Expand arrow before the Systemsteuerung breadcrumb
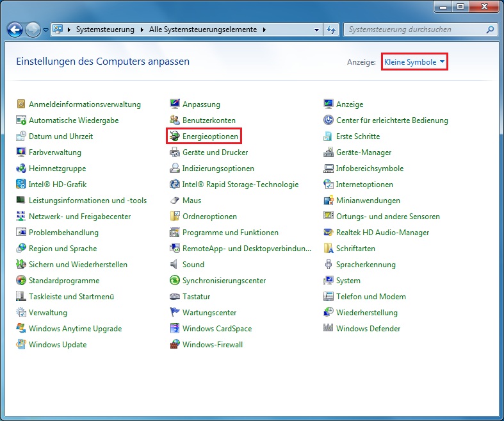The image size is (504, 421). 69,30
